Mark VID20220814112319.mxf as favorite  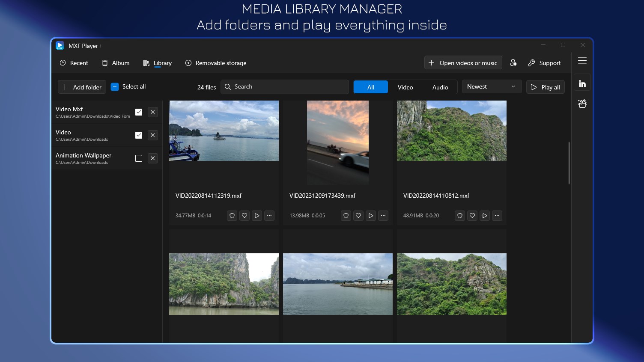[x=244, y=216]
